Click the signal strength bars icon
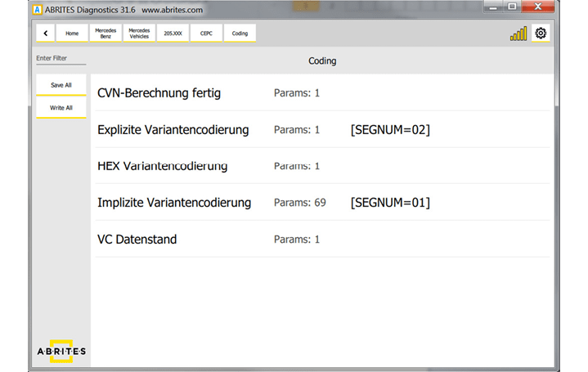588x372 pixels. click(518, 34)
